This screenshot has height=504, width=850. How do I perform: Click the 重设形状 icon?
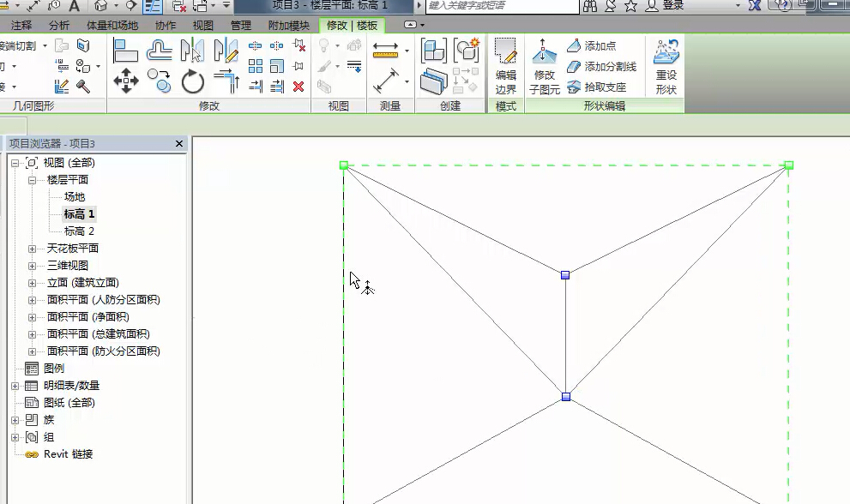tap(666, 66)
